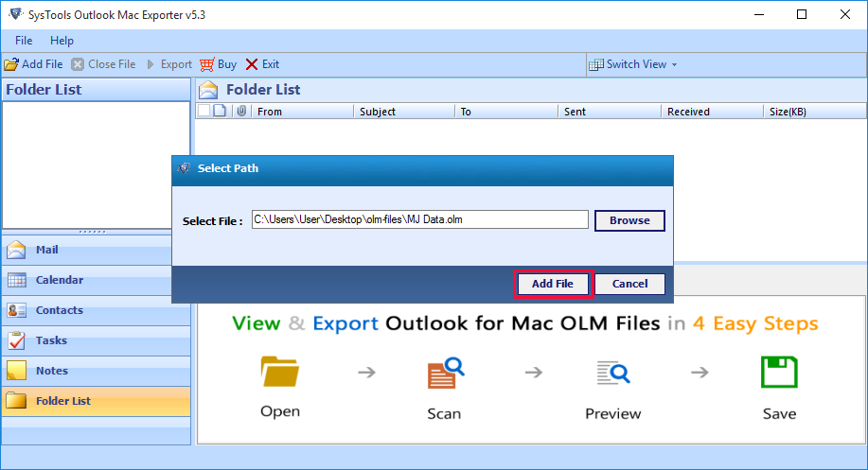Click the Folder List folder icon in sidebar
This screenshot has width=868, height=470.
(17, 400)
